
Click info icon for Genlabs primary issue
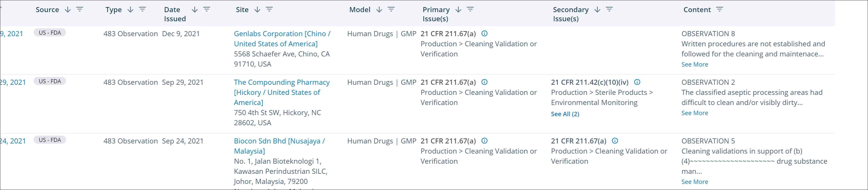click(484, 33)
